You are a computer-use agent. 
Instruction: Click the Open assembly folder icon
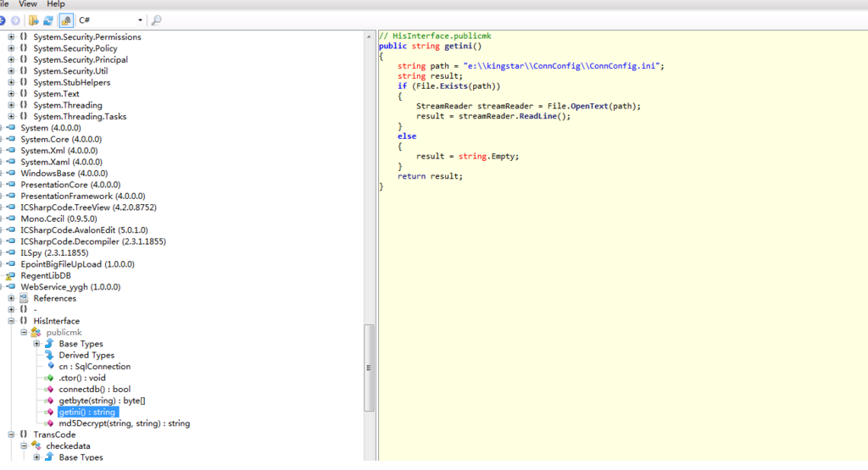tap(34, 19)
